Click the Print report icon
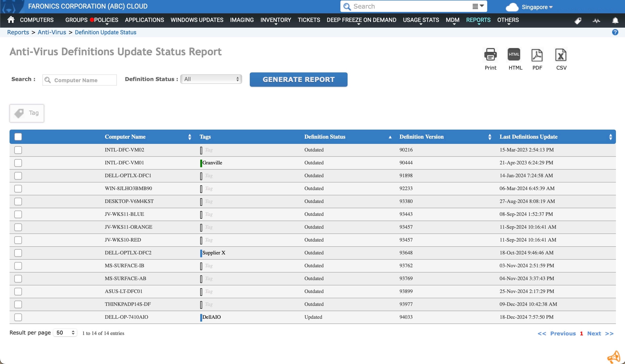The image size is (625, 364). pyautogui.click(x=490, y=55)
